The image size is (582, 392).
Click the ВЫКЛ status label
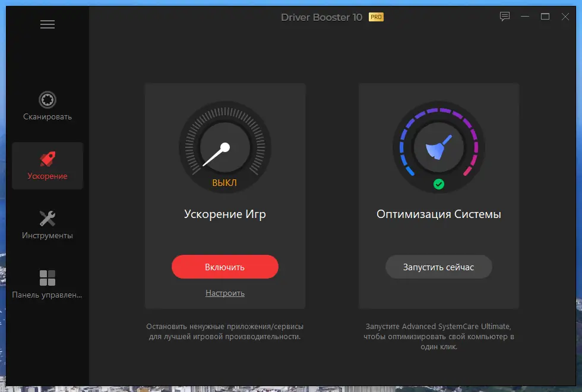tap(224, 183)
